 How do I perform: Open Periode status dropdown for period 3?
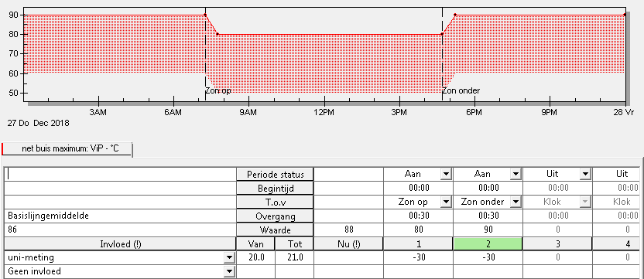click(585, 175)
